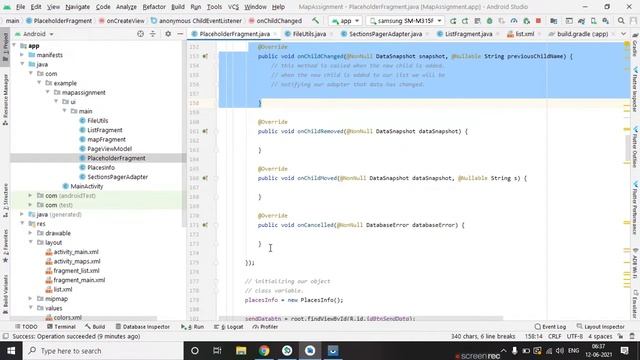Click the Windows search box
640x360 pixels.
[103, 351]
